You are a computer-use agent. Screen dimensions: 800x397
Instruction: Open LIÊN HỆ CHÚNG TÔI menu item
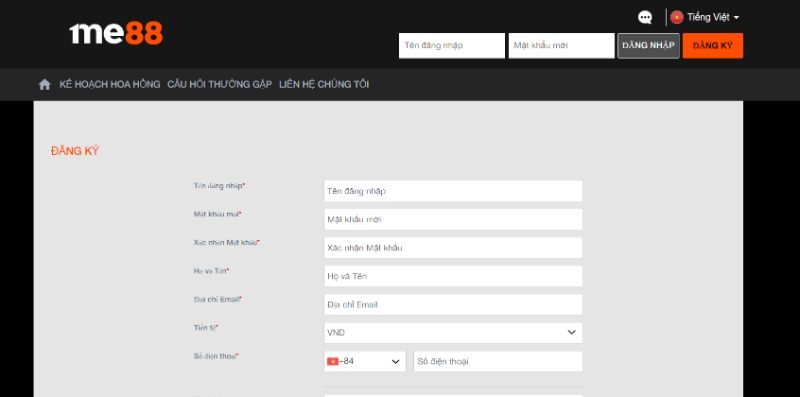(324, 85)
